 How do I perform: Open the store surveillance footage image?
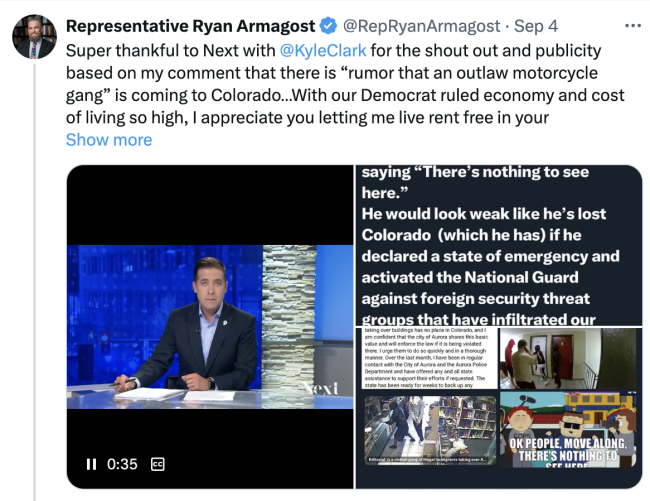[430, 430]
